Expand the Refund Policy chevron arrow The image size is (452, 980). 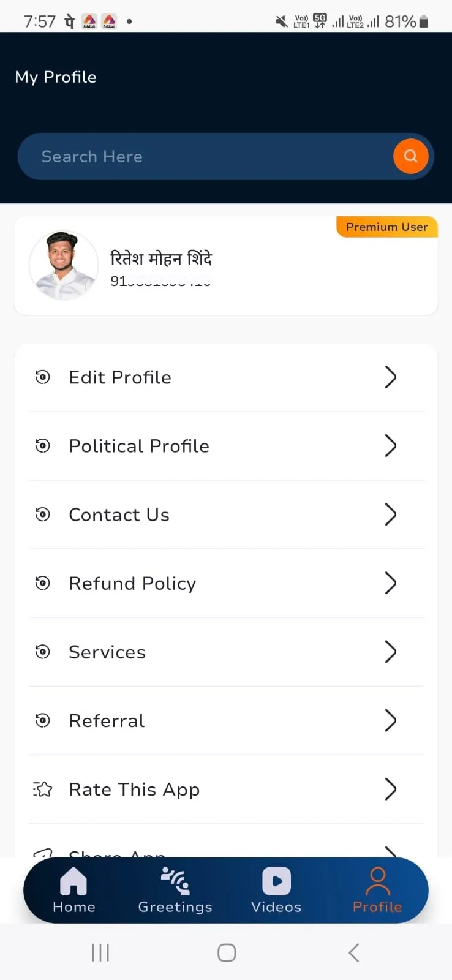[x=390, y=582]
